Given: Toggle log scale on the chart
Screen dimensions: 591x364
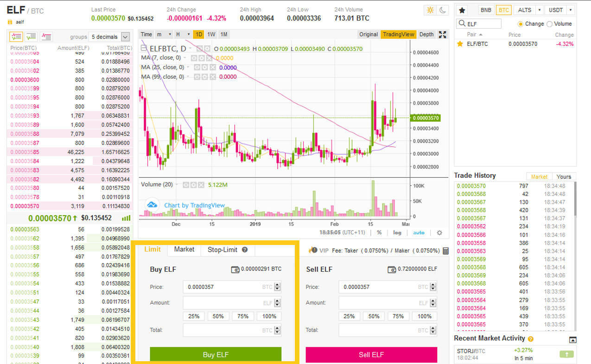Looking at the screenshot, I should pos(397,232).
